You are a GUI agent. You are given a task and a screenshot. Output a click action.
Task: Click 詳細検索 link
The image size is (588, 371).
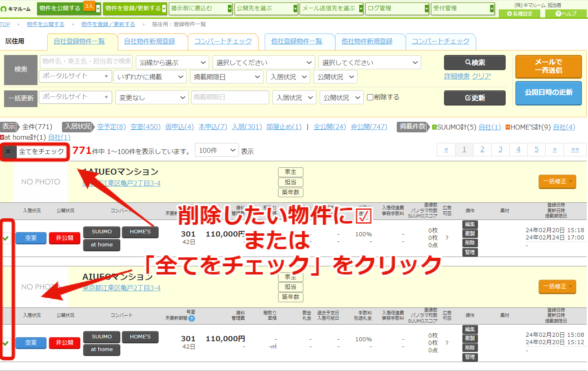click(x=457, y=76)
